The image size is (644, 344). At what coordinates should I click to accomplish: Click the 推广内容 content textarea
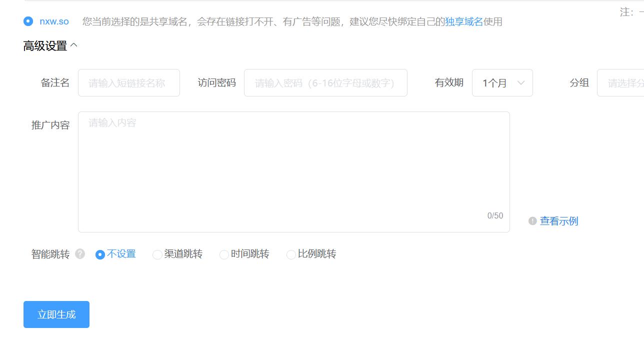293,165
